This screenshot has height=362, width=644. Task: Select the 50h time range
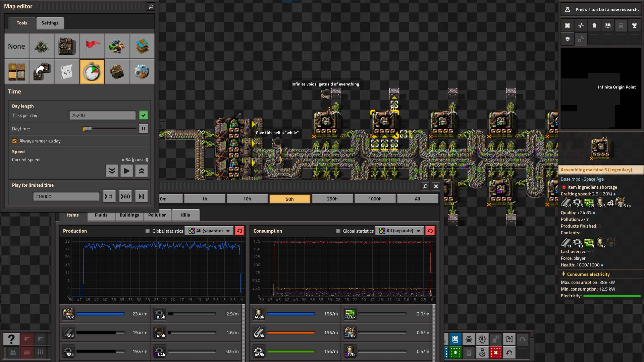pos(290,199)
